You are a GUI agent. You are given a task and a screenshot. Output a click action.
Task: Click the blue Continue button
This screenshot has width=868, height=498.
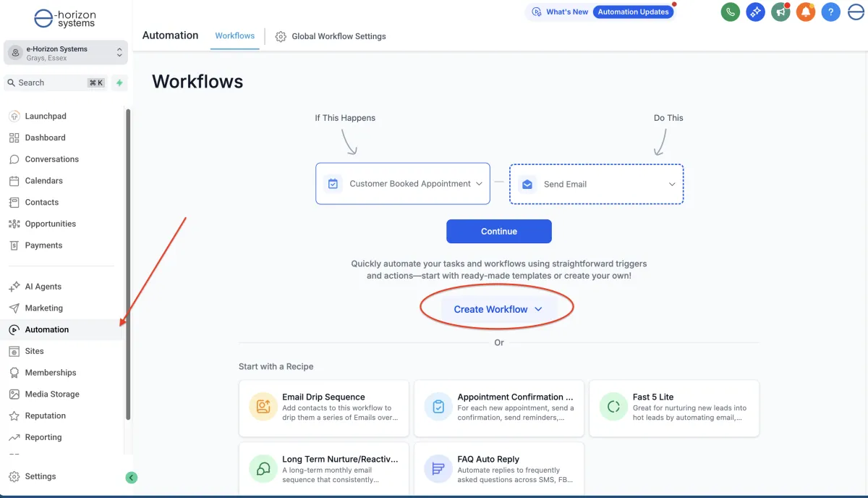(x=499, y=232)
